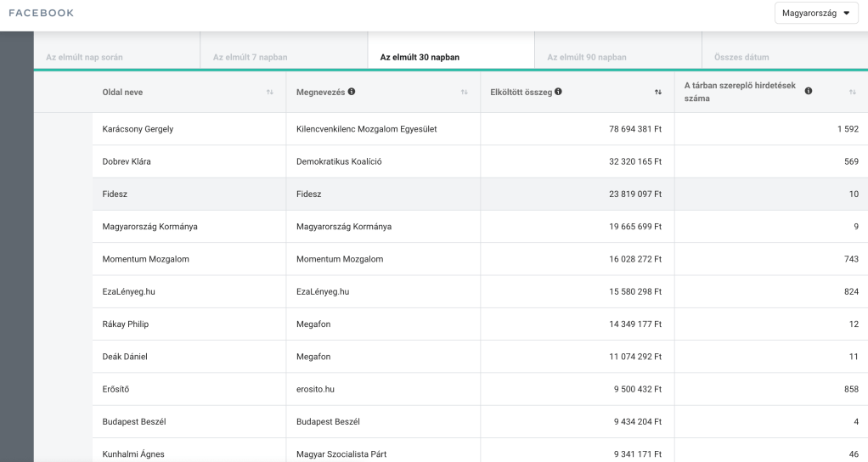868x462 pixels.
Task: Select the Fidesz row
Action: tap(115, 194)
